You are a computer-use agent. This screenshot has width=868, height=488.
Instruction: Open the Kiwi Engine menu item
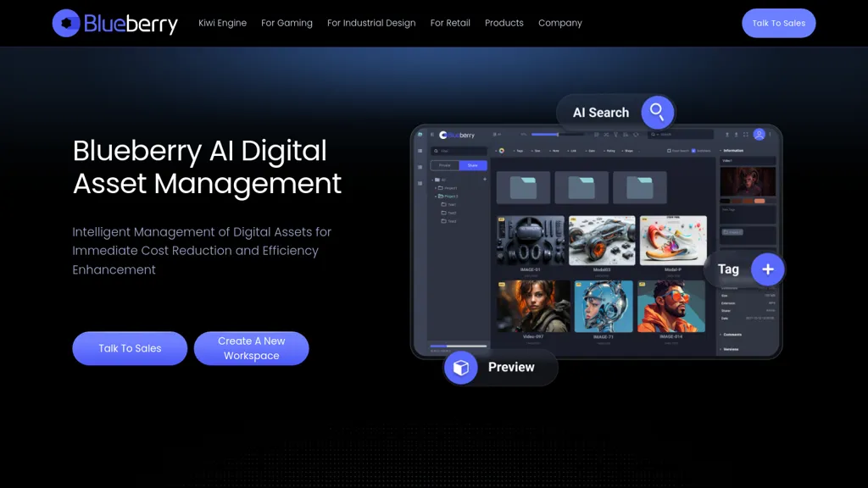tap(222, 23)
